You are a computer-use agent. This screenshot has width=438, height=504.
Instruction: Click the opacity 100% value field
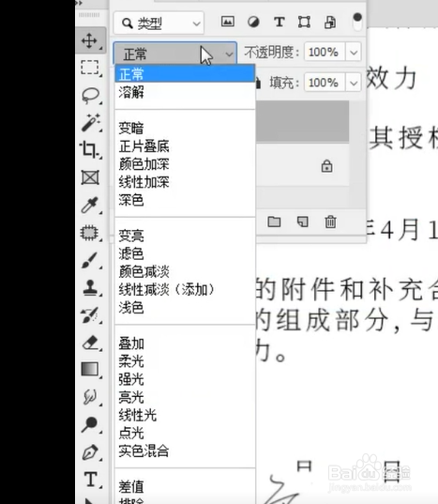coord(325,52)
